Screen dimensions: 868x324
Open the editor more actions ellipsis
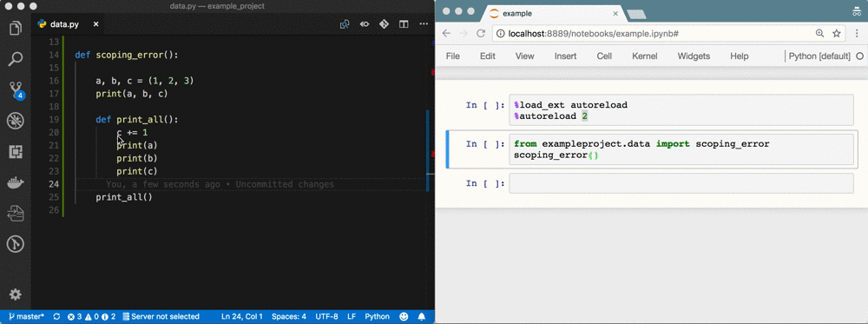424,24
